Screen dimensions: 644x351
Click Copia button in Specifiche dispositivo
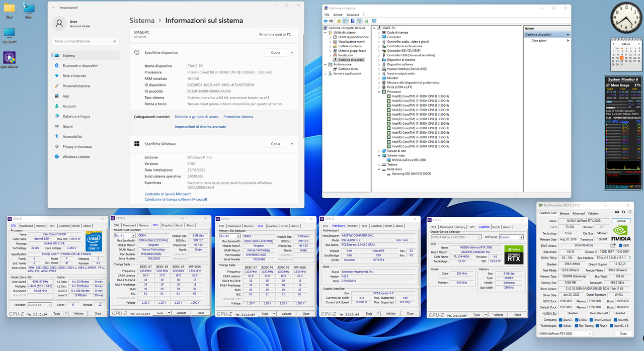[276, 52]
